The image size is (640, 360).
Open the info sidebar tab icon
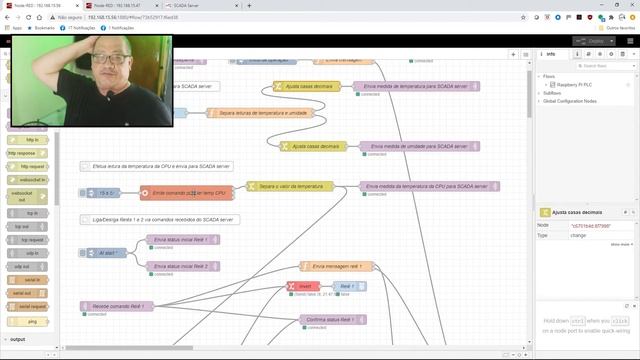pyautogui.click(x=577, y=54)
